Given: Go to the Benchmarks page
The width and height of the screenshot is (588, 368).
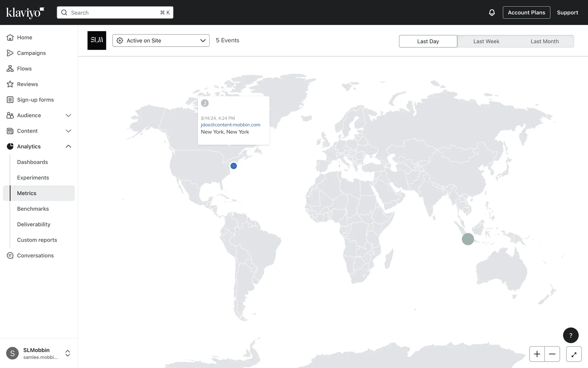Looking at the screenshot, I should click(x=33, y=209).
